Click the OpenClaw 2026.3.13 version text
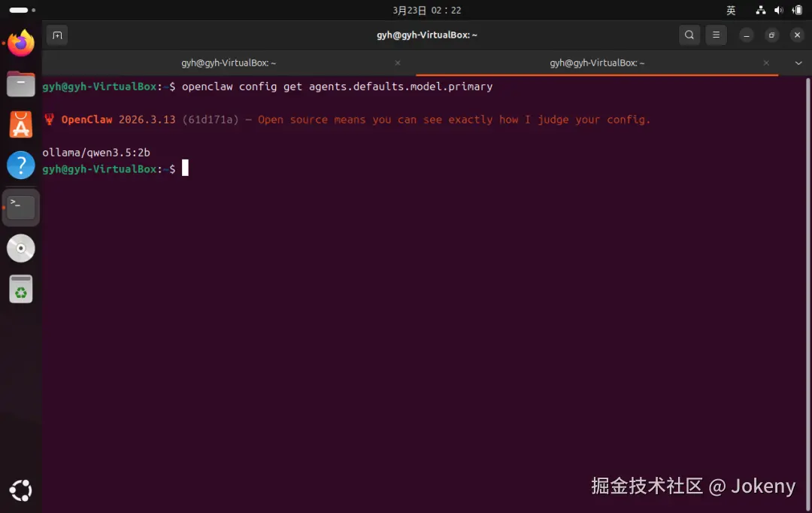This screenshot has height=513, width=812. (118, 120)
